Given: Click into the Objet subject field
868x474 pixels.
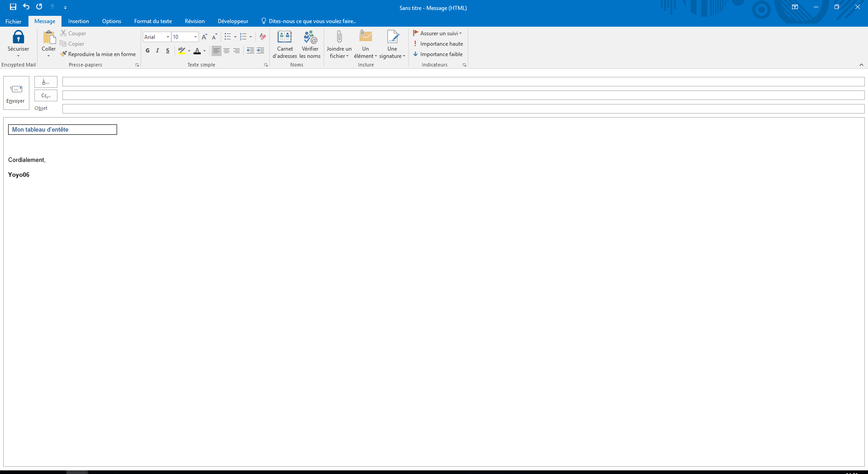Looking at the screenshot, I should click(463, 109).
